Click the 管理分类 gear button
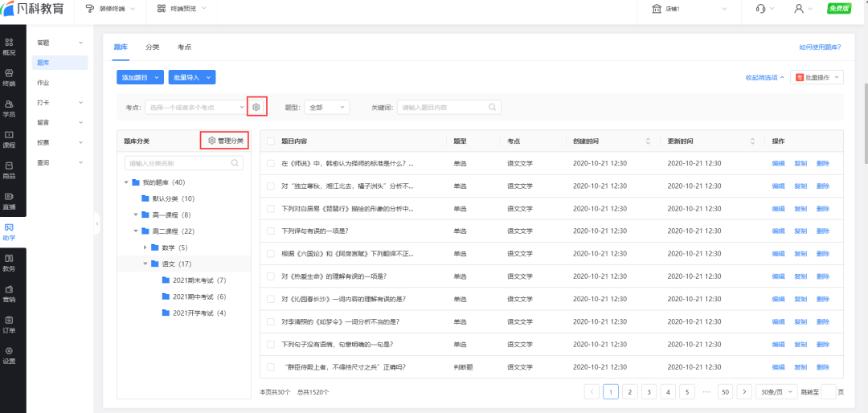The width and height of the screenshot is (868, 413). tap(224, 141)
